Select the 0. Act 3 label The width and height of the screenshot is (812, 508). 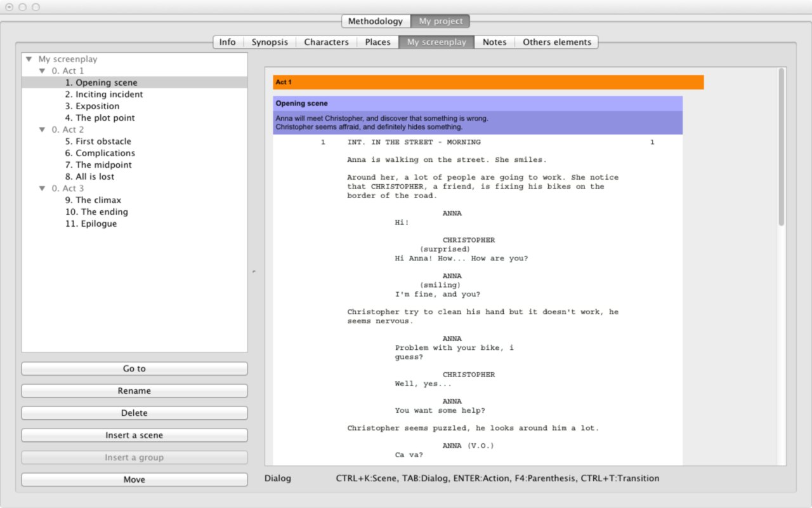tap(67, 188)
